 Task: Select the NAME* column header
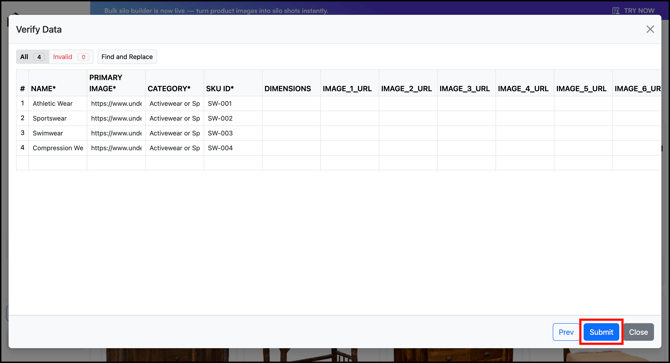(58, 83)
